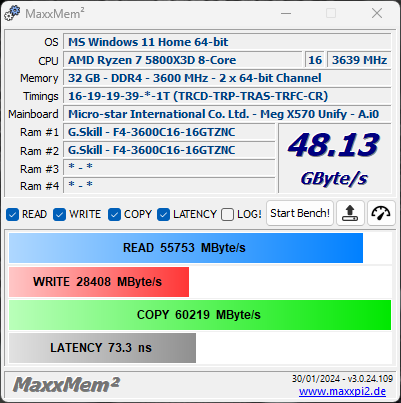Minimize the MaxxMem window

[286, 13]
